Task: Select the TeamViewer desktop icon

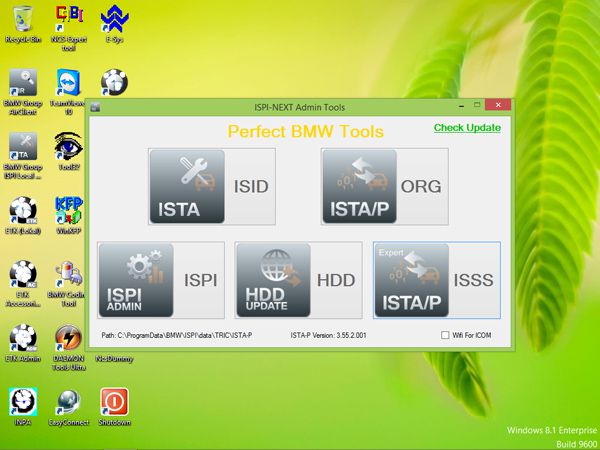Action: pos(68,92)
